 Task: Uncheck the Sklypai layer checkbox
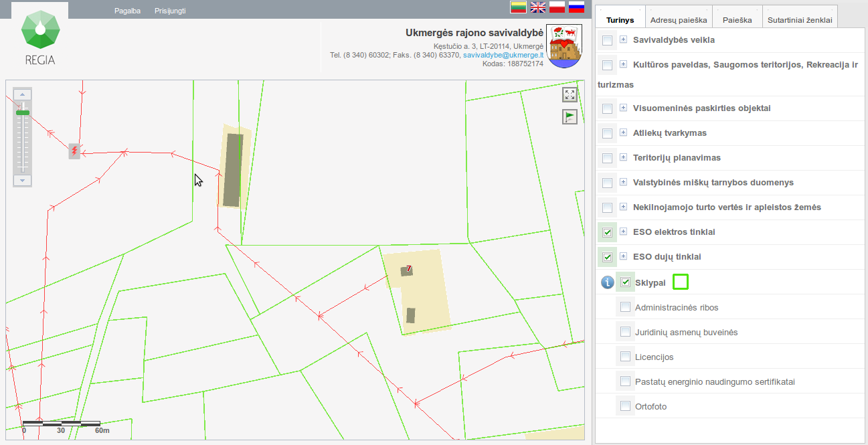(x=625, y=282)
